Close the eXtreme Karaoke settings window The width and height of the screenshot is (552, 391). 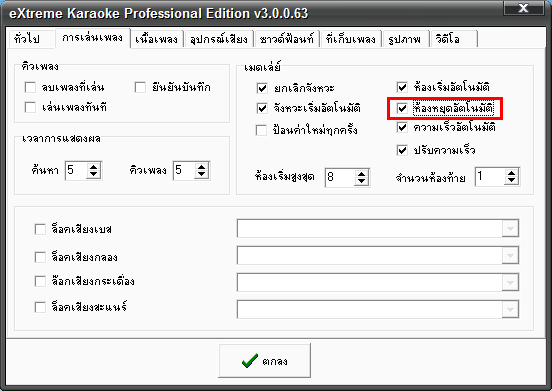(523, 8)
